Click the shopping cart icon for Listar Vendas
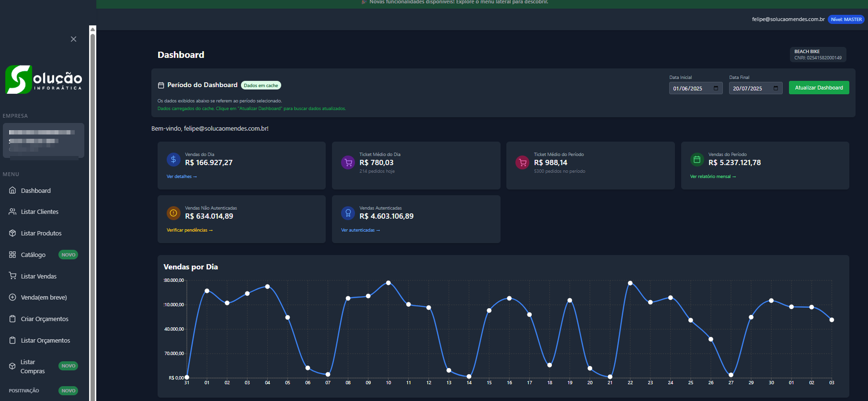 pyautogui.click(x=12, y=276)
